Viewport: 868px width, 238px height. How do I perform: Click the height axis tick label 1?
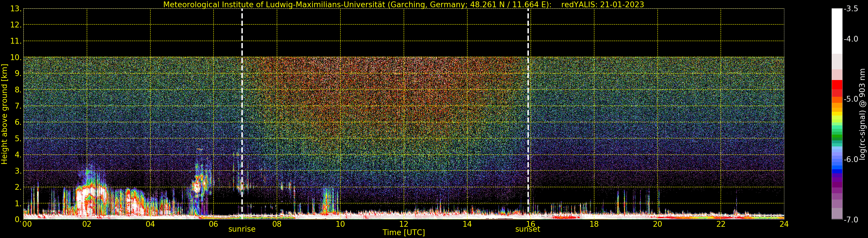[18, 204]
